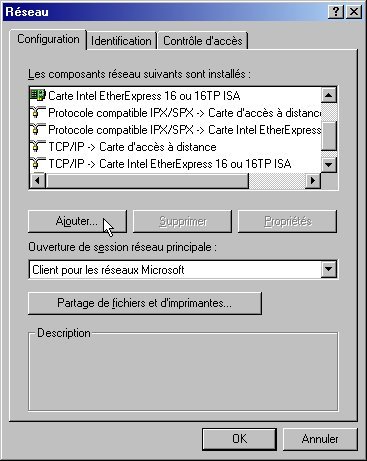Click the TCP/IP Intel EtherExpress protocol icon
Screen dimensions: 367x461
tap(38, 163)
